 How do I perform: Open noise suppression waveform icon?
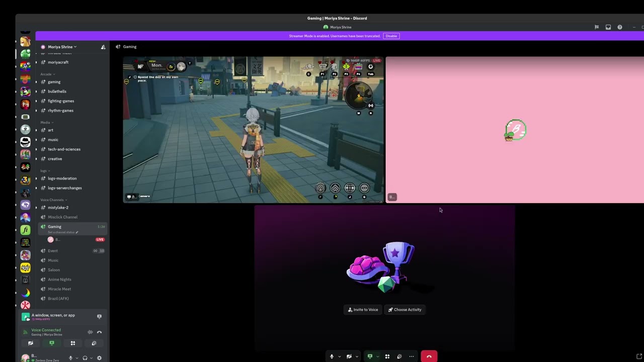pyautogui.click(x=90, y=332)
